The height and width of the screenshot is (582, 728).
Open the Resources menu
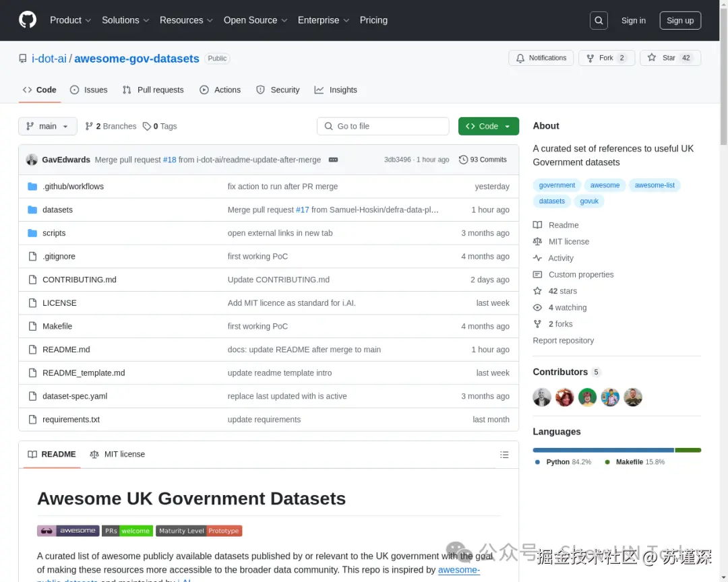pos(186,20)
